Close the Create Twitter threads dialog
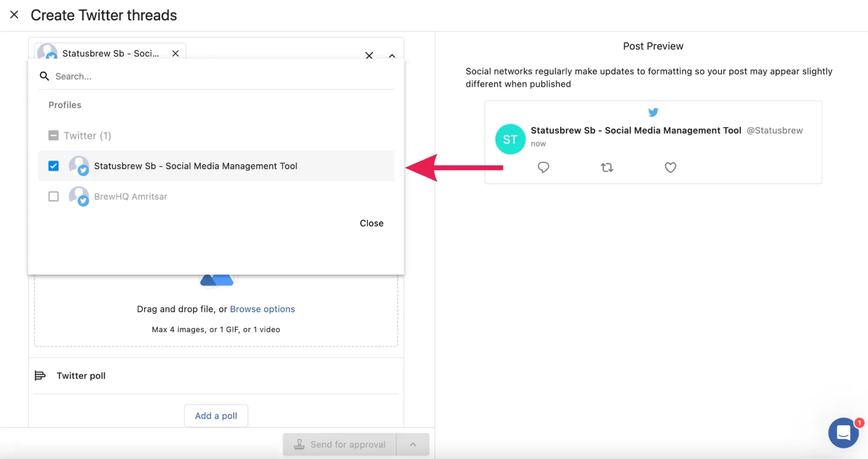Screen dimensions: 868x459 (14, 15)
